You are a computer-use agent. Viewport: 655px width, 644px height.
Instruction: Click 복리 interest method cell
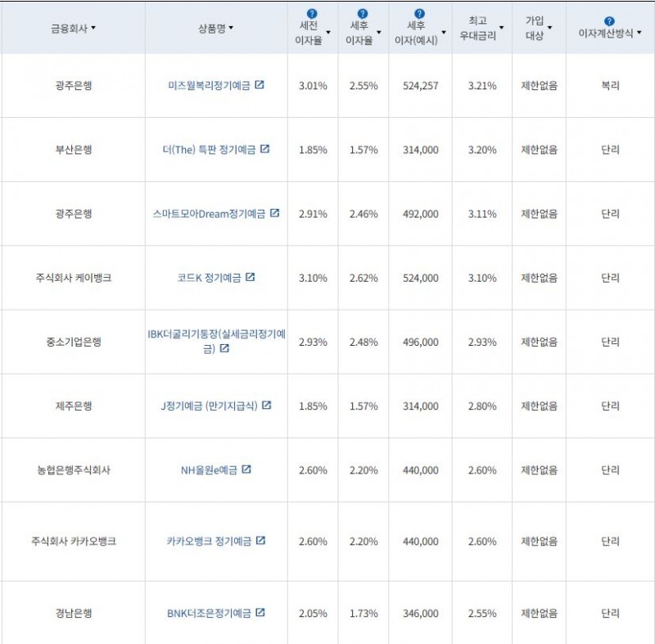pos(610,86)
